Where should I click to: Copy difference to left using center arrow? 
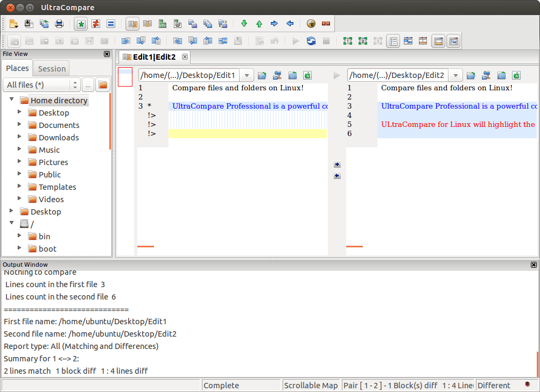(x=337, y=176)
